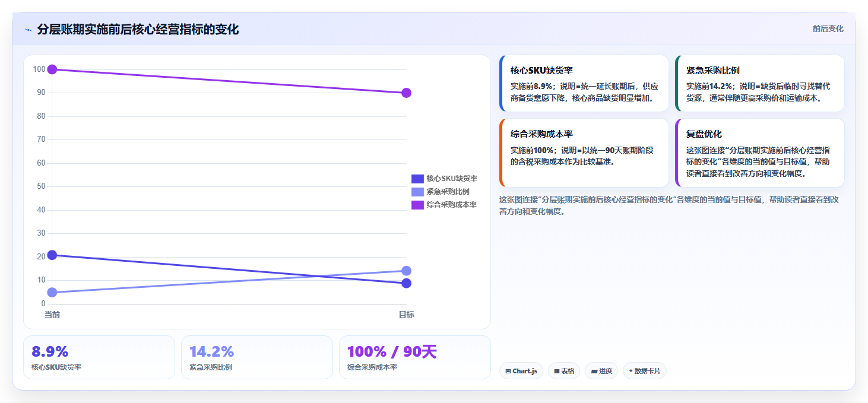
Task: Open the 14.2% 紧急采购比例 stat card
Action: 257,357
